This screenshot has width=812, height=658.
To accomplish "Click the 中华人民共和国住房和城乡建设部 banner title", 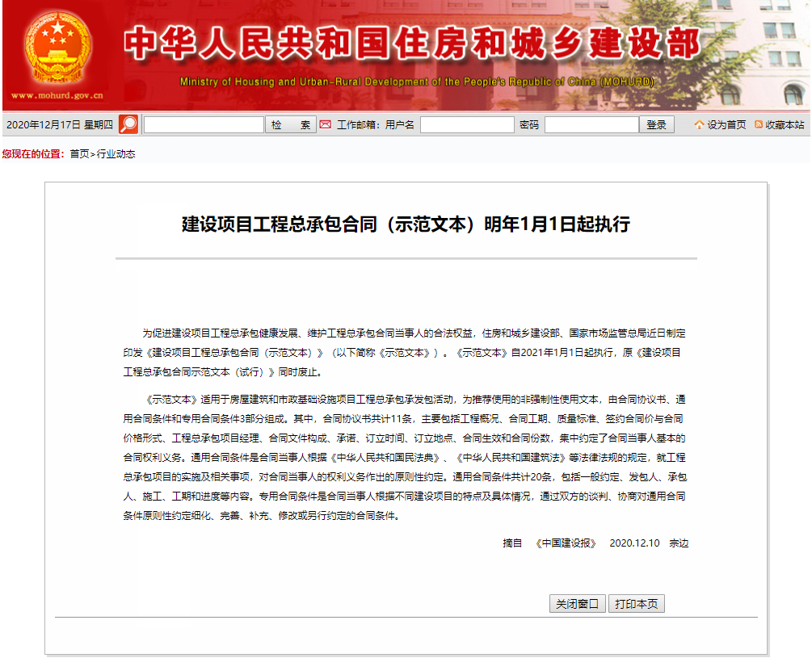I will (412, 44).
